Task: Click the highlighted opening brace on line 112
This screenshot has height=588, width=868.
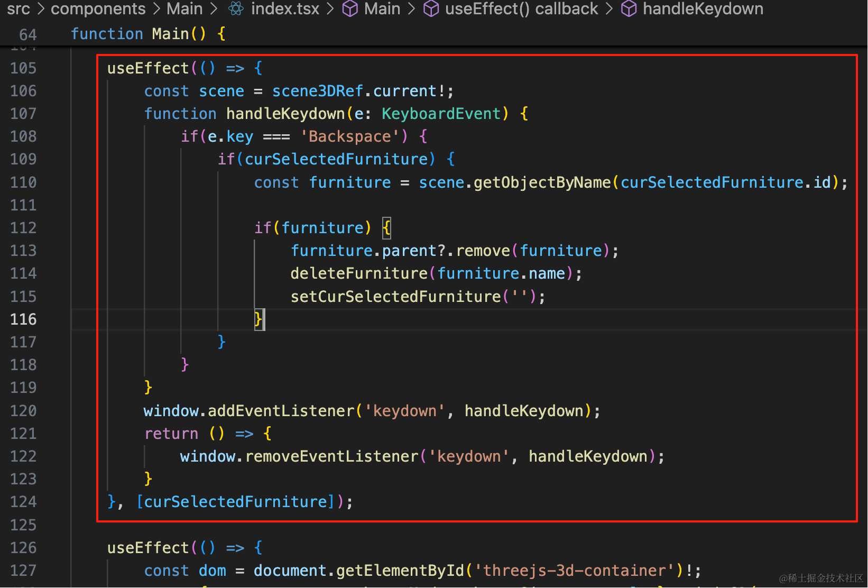Action: 386,228
